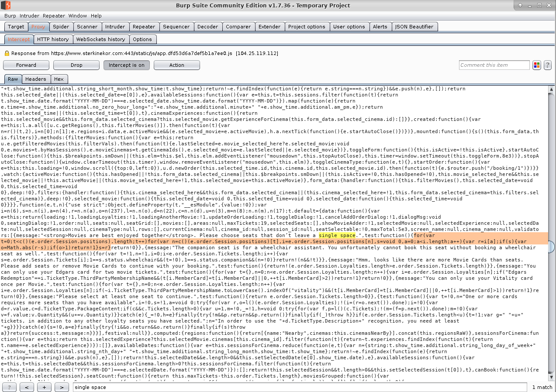Open the Repeater menu
Screen dimensions: 556x392
click(x=54, y=16)
